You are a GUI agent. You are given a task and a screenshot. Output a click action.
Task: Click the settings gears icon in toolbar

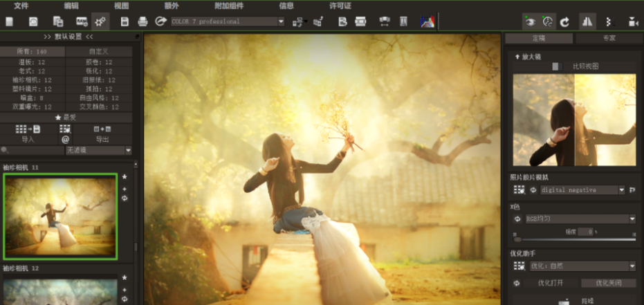click(x=100, y=21)
